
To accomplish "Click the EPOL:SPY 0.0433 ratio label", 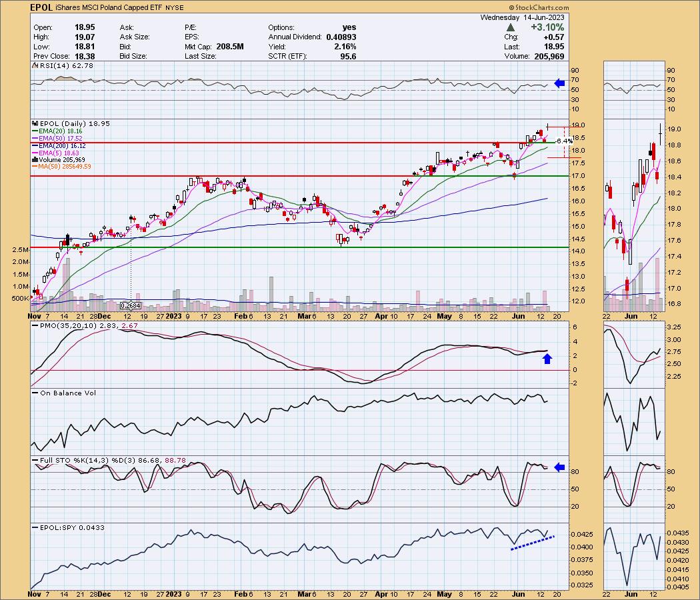I will [72, 527].
